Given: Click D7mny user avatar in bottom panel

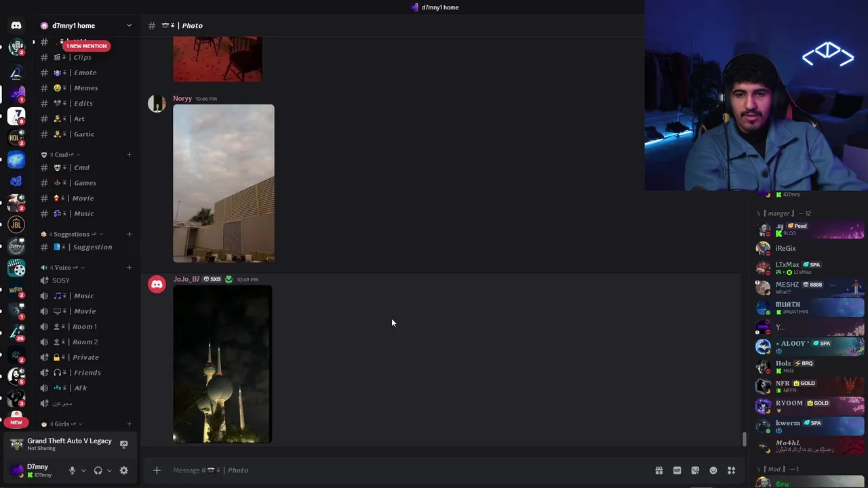Looking at the screenshot, I should coord(16,470).
